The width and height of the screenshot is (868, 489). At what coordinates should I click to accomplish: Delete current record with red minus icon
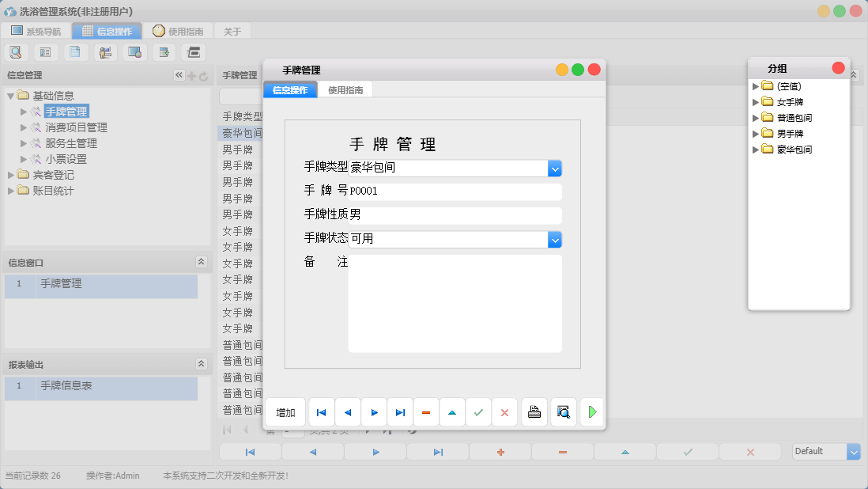click(x=425, y=411)
